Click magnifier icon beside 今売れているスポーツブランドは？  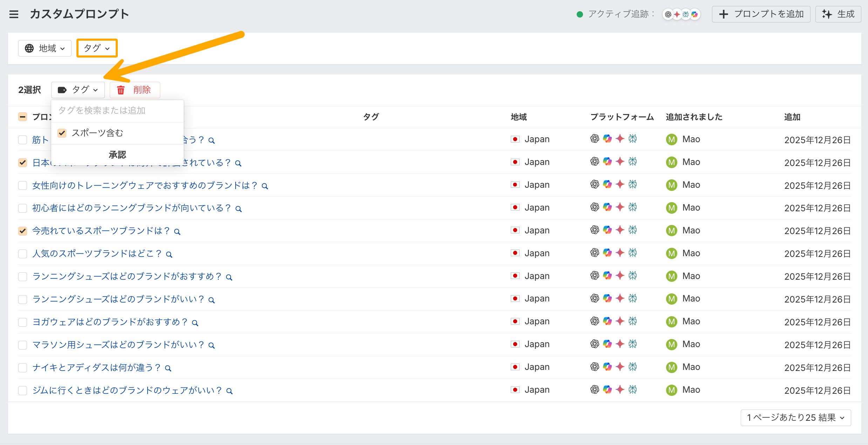click(177, 232)
